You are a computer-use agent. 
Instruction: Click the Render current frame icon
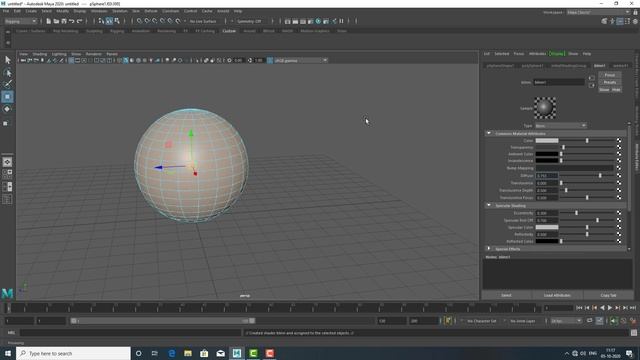coord(295,21)
